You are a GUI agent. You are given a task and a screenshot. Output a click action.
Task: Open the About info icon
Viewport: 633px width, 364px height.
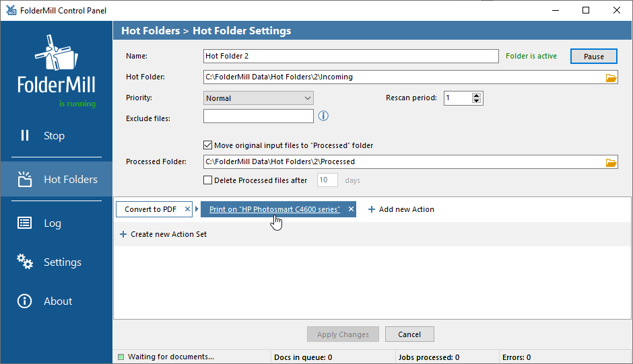(x=25, y=301)
